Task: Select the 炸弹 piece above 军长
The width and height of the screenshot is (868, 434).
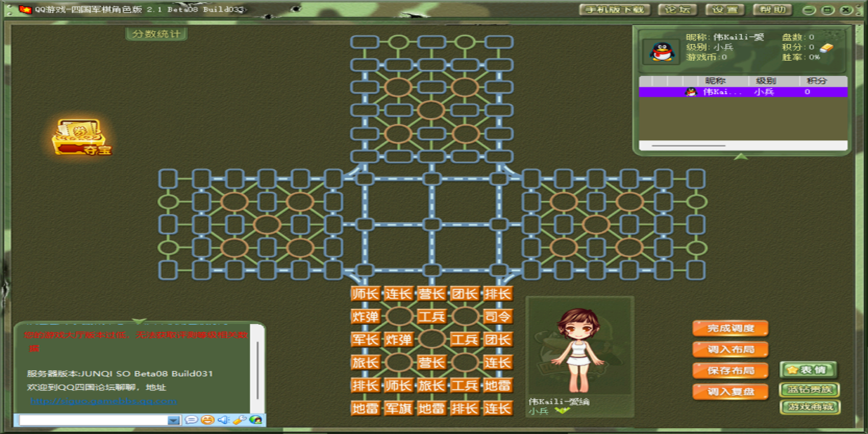Action: [x=365, y=316]
